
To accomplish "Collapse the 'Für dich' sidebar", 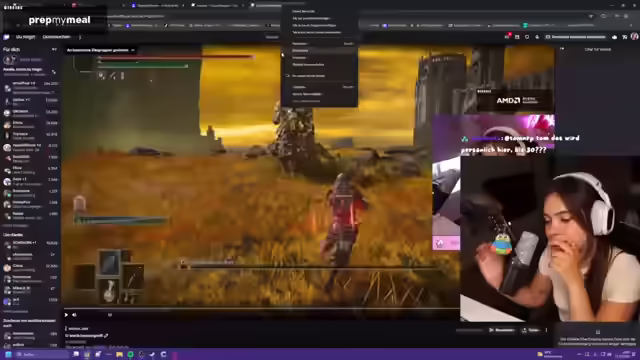I will (x=54, y=49).
